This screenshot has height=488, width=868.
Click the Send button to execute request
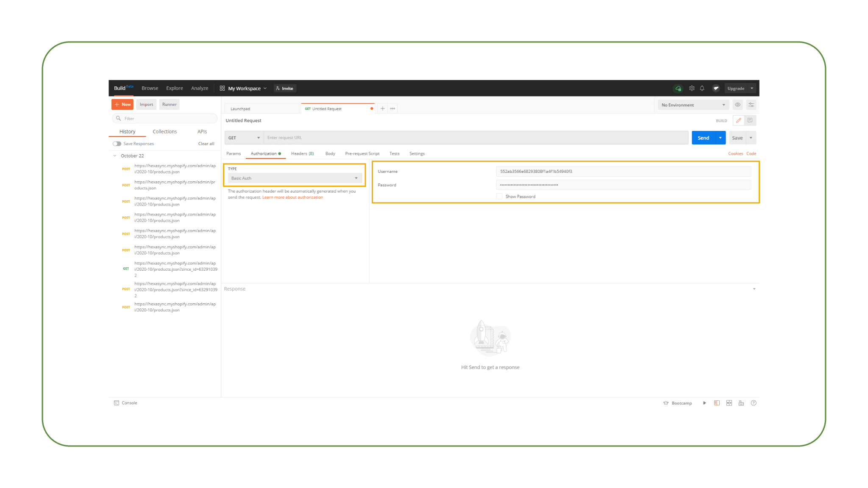[704, 138]
